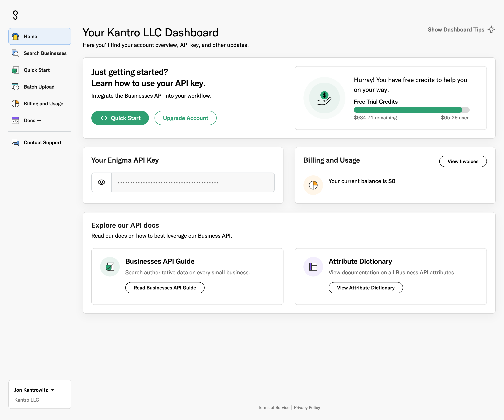Screen dimensions: 504x420
Task: Click View Attribute Dictionary button
Action: [366, 288]
